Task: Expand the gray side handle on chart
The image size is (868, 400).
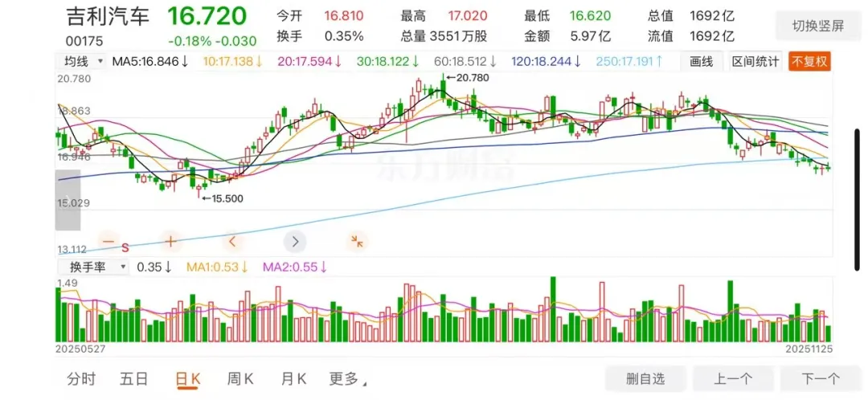Action: click(x=68, y=200)
